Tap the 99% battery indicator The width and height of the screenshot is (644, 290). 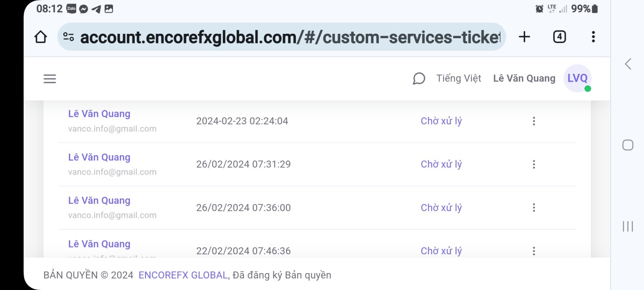(x=585, y=9)
